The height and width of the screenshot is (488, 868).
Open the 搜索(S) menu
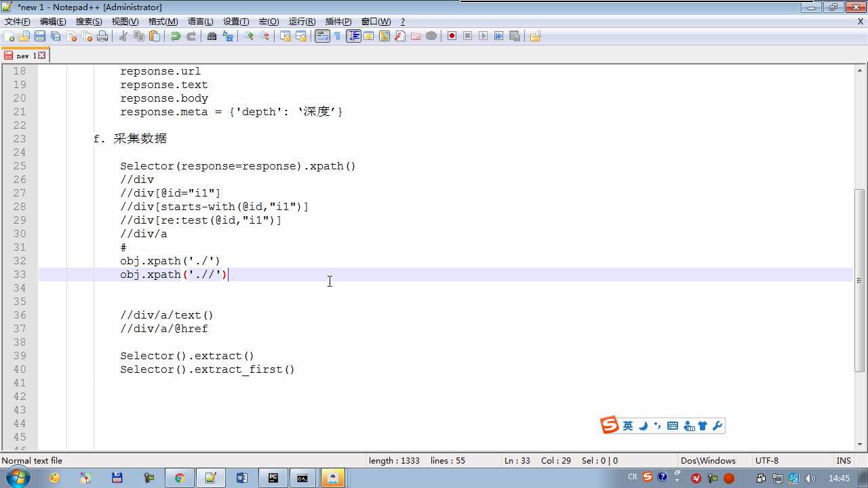click(89, 22)
